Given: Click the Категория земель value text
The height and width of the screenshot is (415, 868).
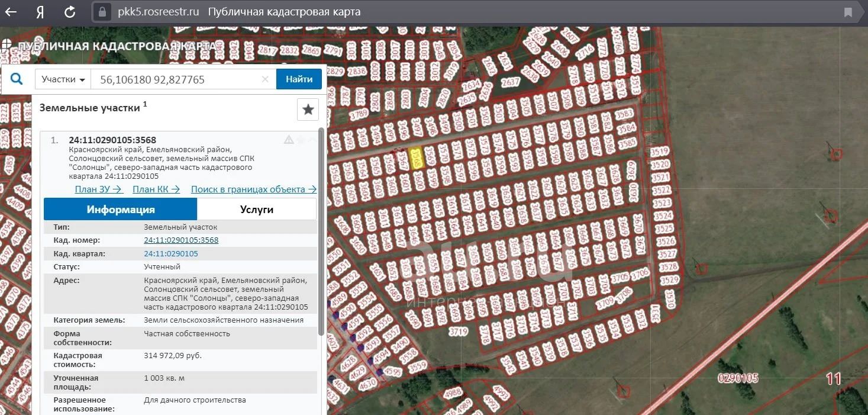Looking at the screenshot, I should (x=224, y=320).
